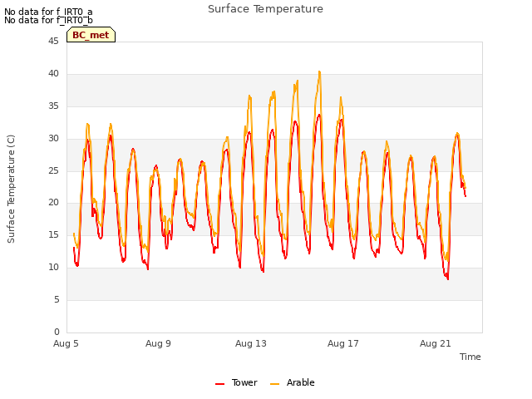Image resolution: width=532 pixels, height=399 pixels.
Task: Click the 'No data for f_IRT0_a' message
Action: tap(48, 12)
